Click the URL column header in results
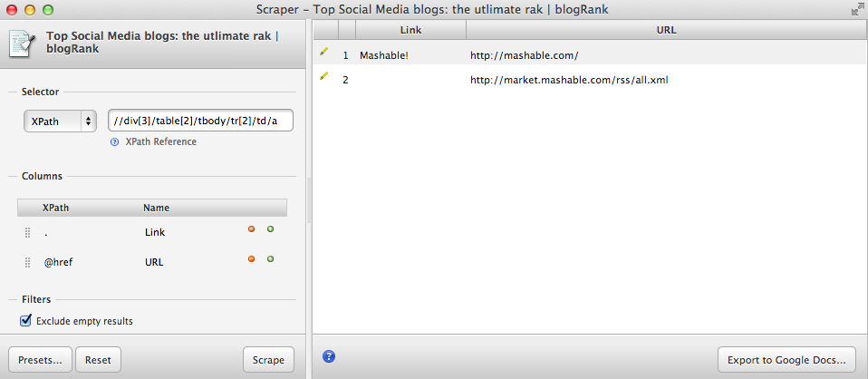 click(666, 30)
